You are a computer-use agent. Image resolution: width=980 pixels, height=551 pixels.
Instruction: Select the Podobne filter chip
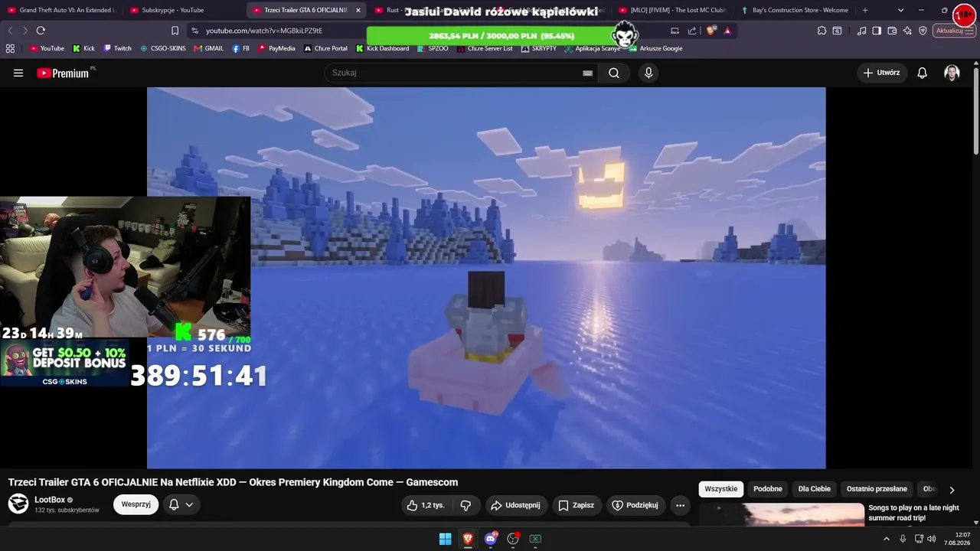click(768, 489)
